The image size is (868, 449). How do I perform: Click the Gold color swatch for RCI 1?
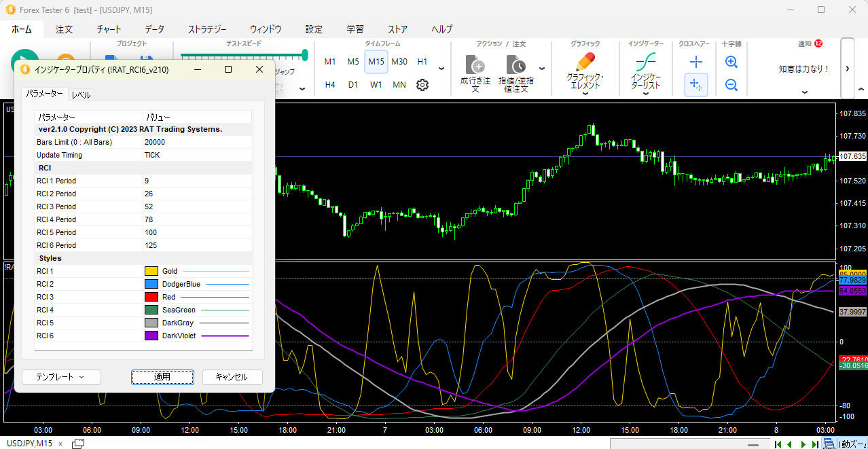pyautogui.click(x=151, y=271)
